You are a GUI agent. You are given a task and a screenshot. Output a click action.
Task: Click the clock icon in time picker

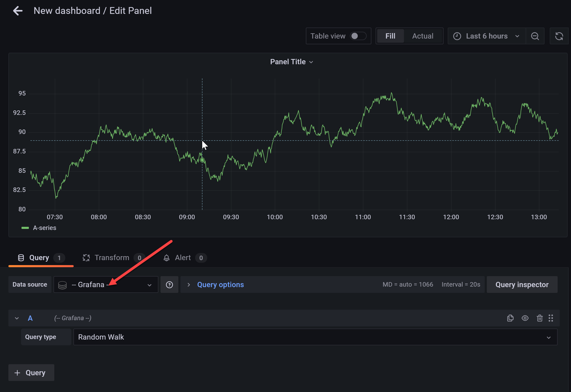click(x=457, y=36)
